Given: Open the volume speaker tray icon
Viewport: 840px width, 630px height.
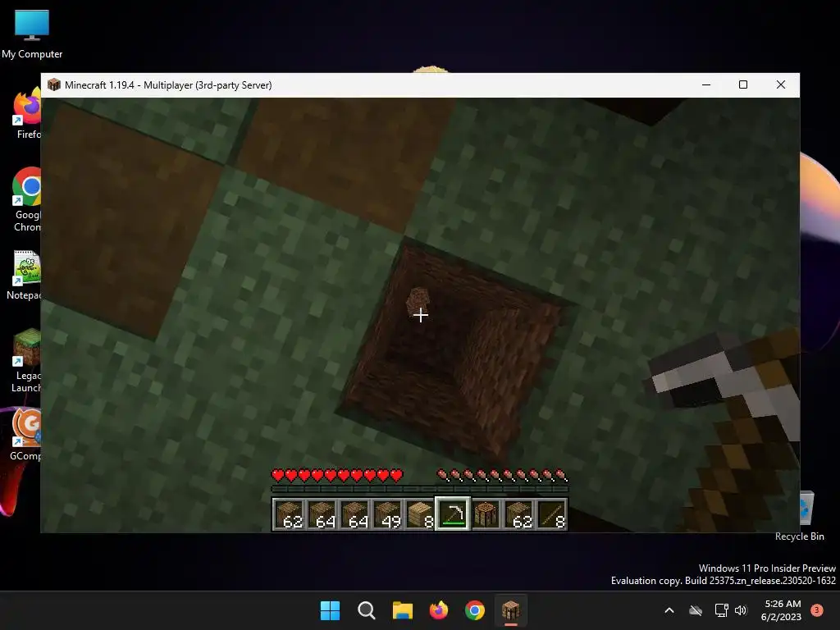Looking at the screenshot, I should [741, 610].
